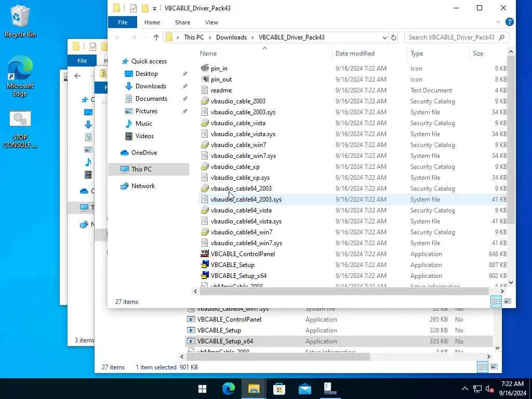Viewport: 532px width, 399px height.
Task: Open Windows Start button on taskbar
Action: tap(202, 389)
